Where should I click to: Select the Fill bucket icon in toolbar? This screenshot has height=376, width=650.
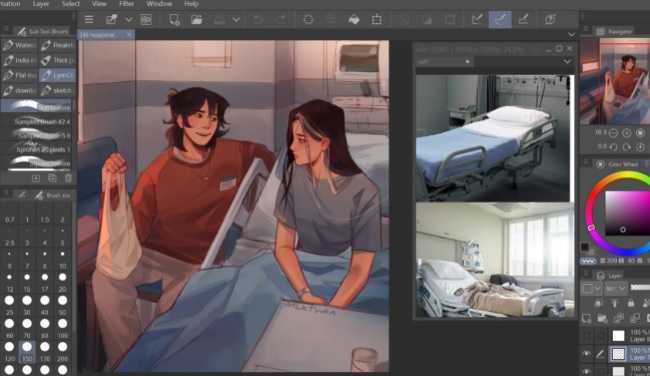coord(354,19)
